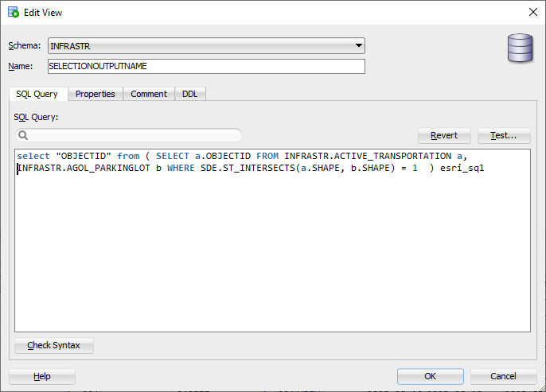
Task: Show the DDL tab
Action: [189, 94]
